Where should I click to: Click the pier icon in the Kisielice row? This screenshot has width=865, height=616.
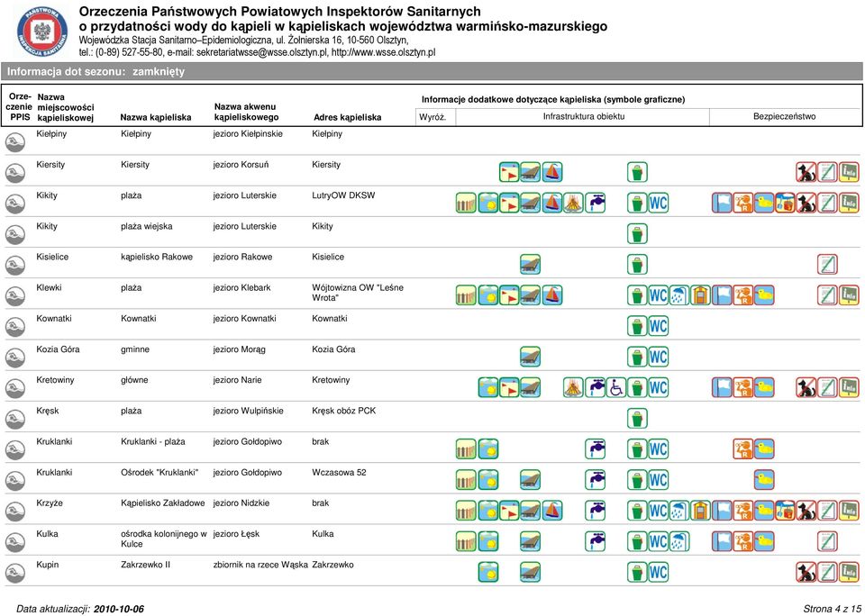531,265
